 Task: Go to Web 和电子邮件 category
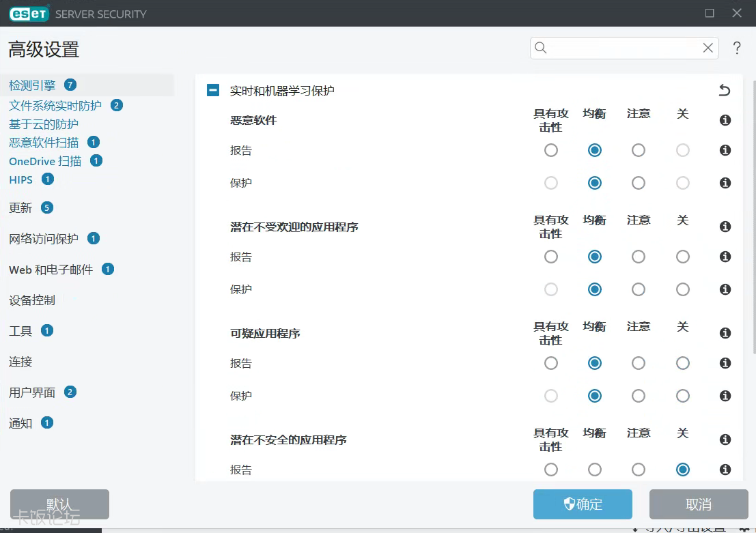click(51, 270)
